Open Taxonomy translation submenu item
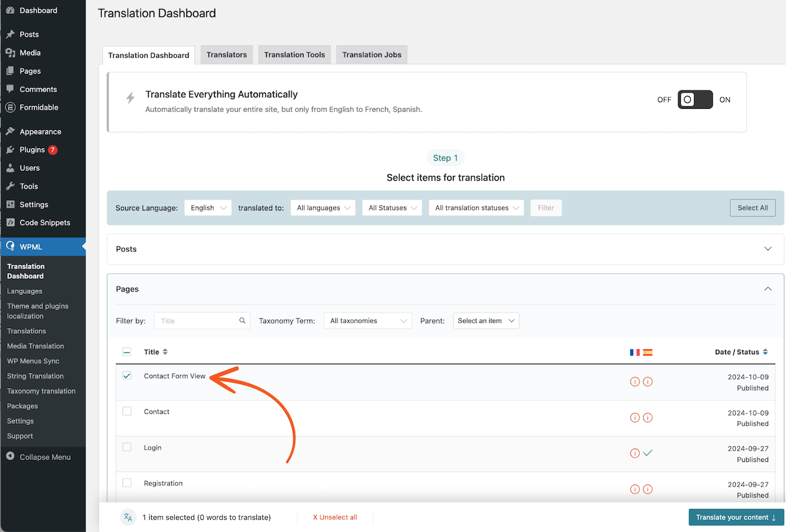The width and height of the screenshot is (786, 532). pos(41,391)
